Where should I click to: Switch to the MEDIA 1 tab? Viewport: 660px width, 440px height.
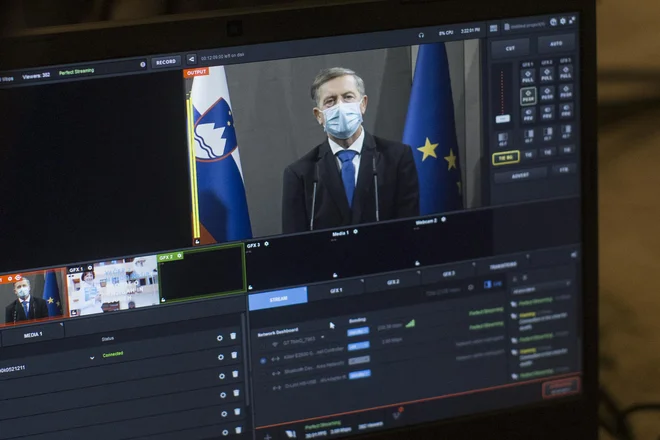click(x=33, y=335)
